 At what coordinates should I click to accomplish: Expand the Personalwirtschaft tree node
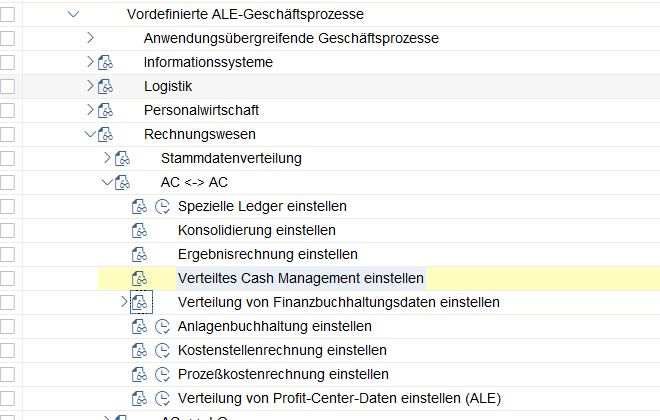pos(90,110)
